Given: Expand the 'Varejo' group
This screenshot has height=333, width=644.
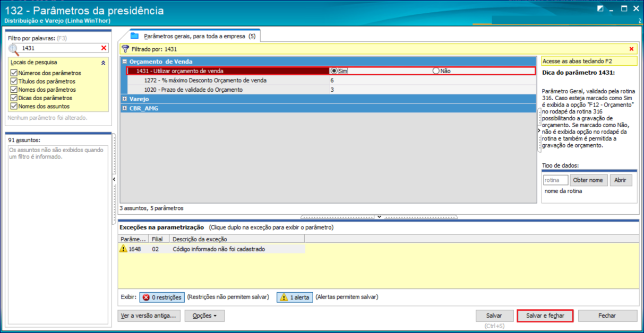Looking at the screenshot, I should click(x=124, y=99).
